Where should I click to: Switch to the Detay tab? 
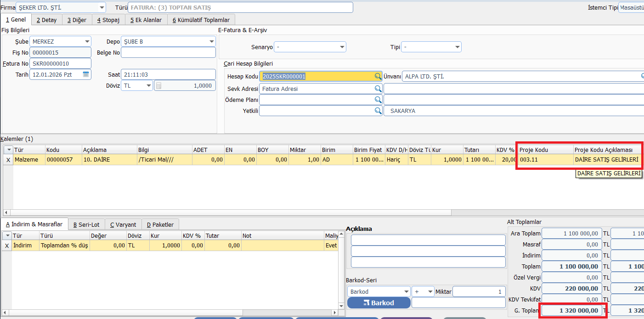coord(46,20)
